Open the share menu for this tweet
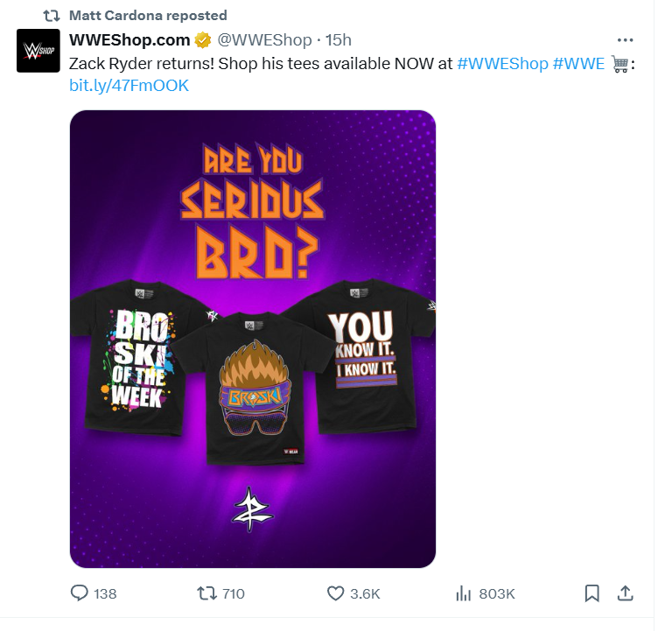Screen dimensions: 672x631 625,593
